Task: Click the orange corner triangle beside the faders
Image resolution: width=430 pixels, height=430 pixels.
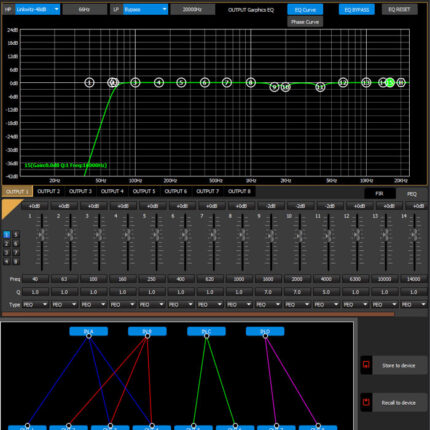Action: point(9,207)
